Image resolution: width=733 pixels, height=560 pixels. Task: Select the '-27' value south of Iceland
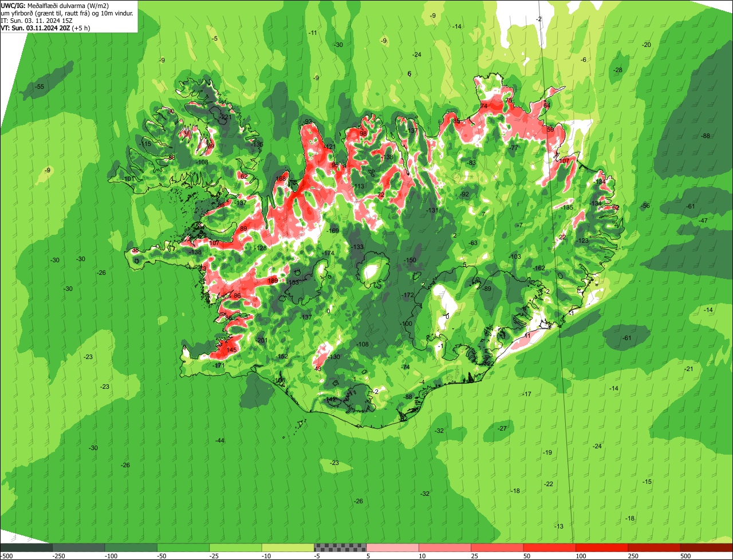[502, 428]
